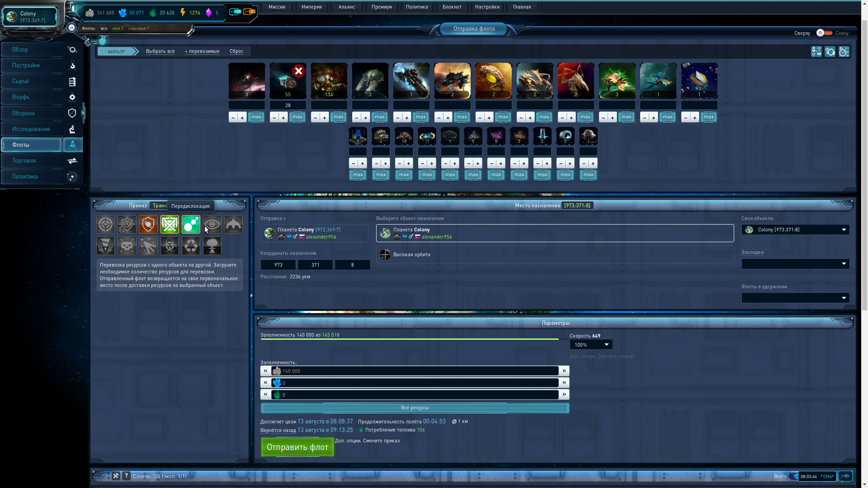Image resolution: width=868 pixels, height=488 pixels.
Task: Select the biohazard order icon
Action: (x=170, y=246)
